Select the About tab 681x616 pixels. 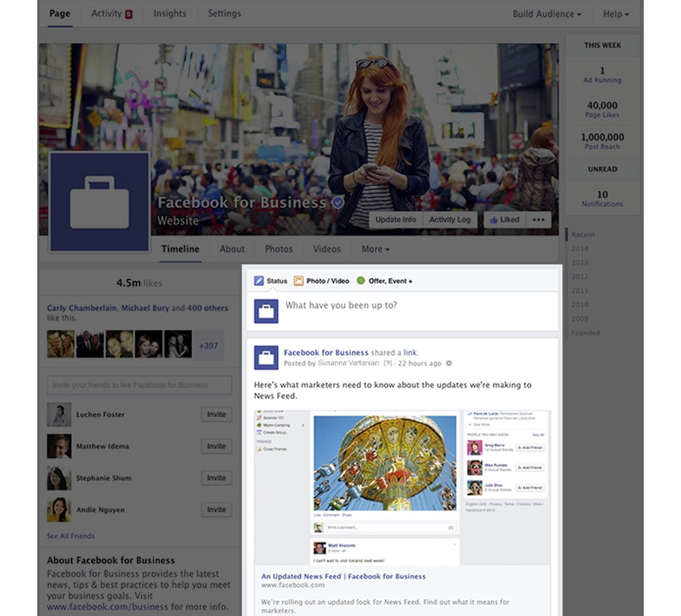pyautogui.click(x=232, y=249)
